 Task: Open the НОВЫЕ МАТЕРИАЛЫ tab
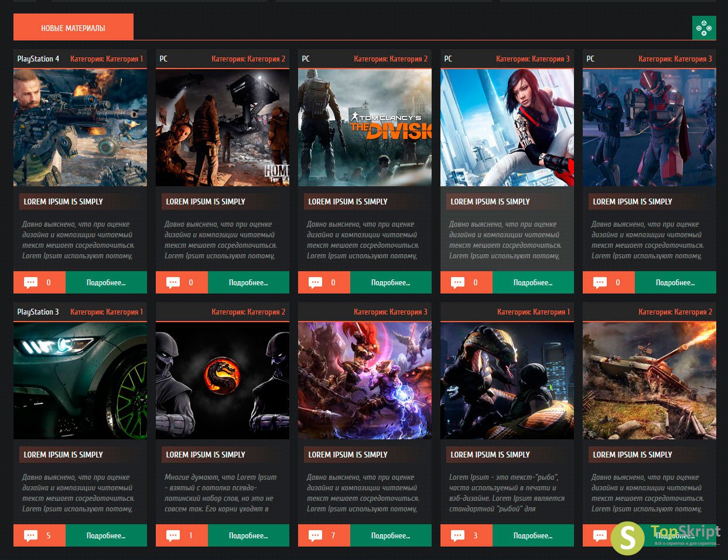(73, 28)
